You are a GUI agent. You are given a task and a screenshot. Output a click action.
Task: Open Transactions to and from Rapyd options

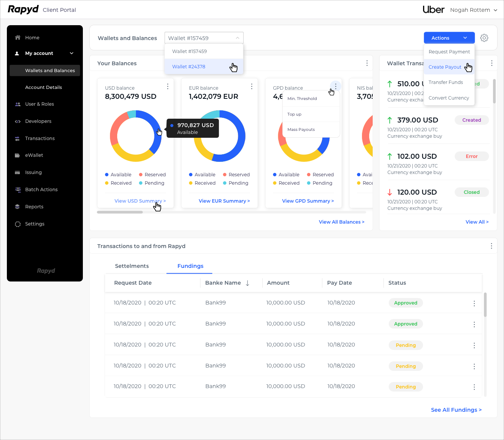491,246
